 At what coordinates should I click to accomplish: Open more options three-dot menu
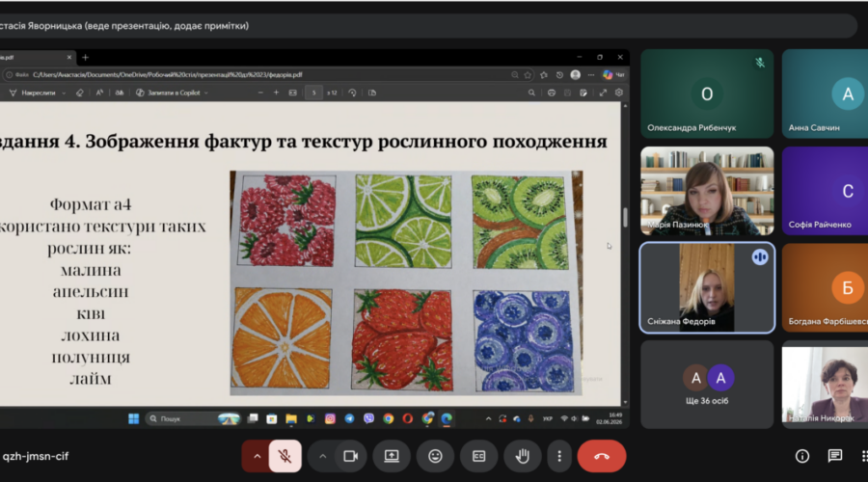[559, 456]
